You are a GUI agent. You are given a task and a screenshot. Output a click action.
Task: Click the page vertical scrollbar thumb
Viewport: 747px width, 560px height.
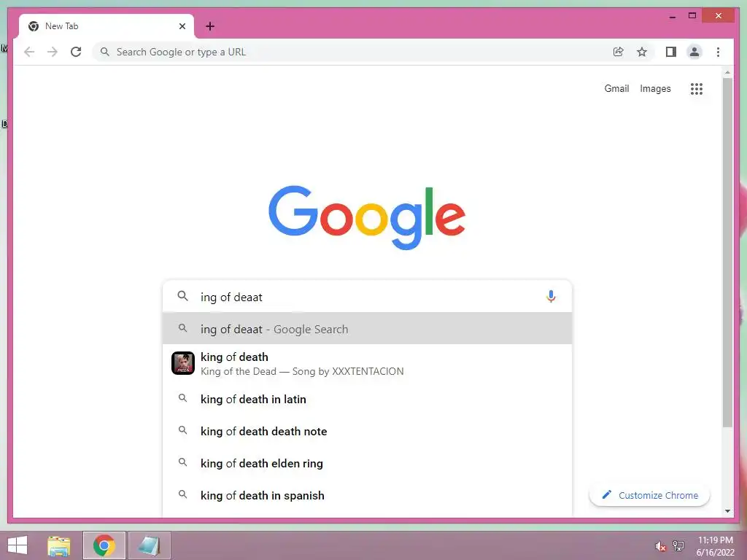coord(727,252)
